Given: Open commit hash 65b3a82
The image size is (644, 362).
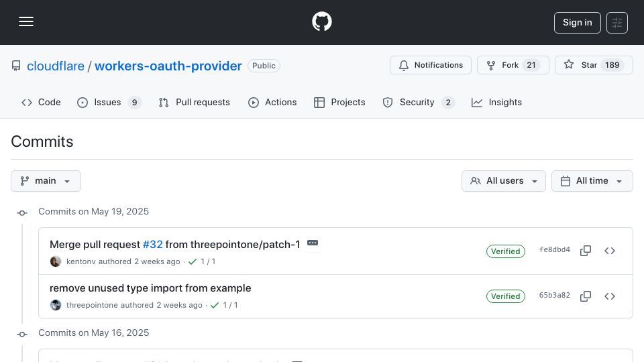Looking at the screenshot, I should (555, 295).
